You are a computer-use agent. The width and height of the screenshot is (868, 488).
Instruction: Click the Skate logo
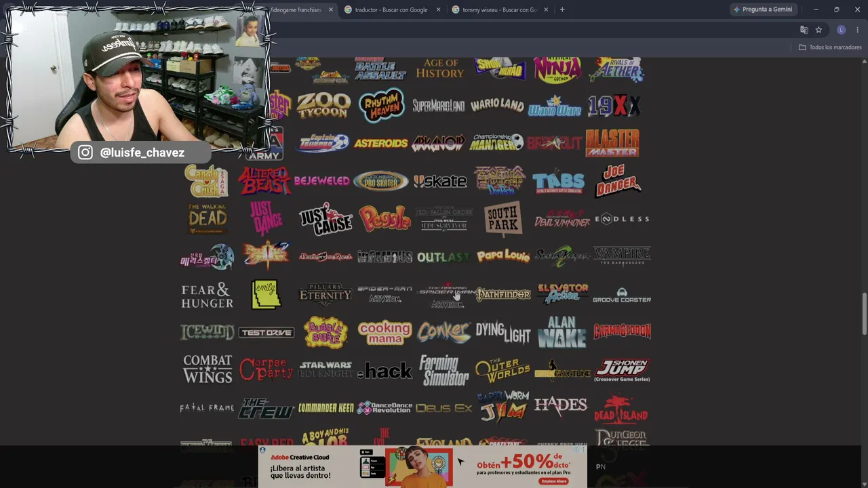[x=440, y=181]
